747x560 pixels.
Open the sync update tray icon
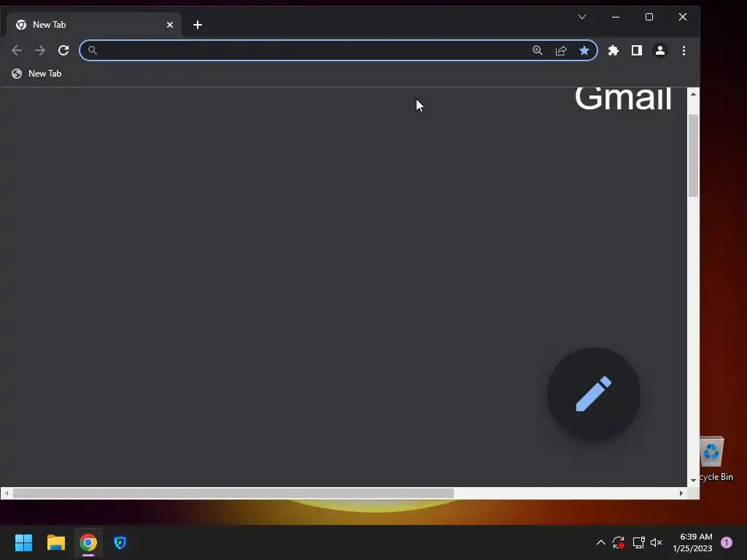pyautogui.click(x=619, y=542)
